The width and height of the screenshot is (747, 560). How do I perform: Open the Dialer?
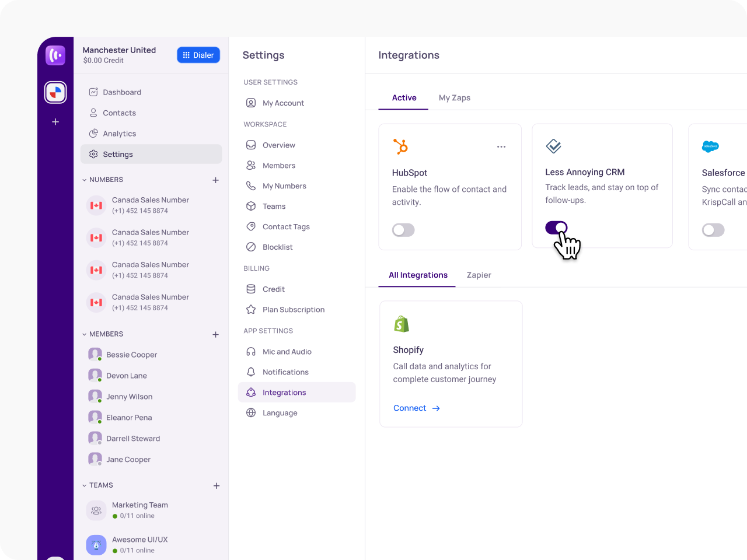coord(198,55)
